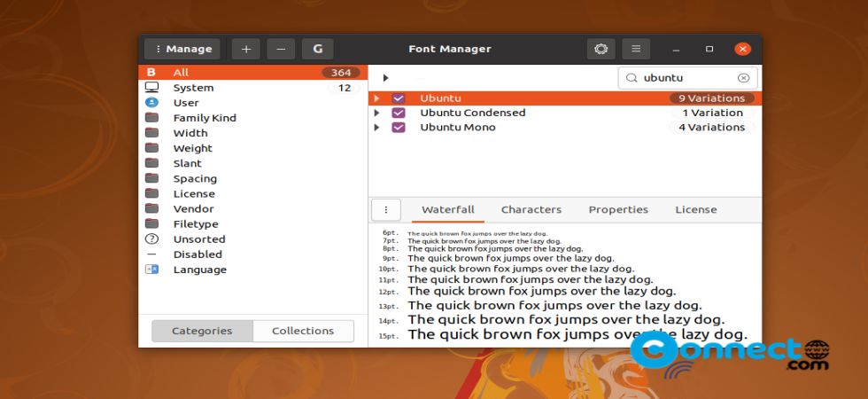Viewport: 868px width, 399px height.
Task: Show the Categories sidebar view
Action: [202, 331]
